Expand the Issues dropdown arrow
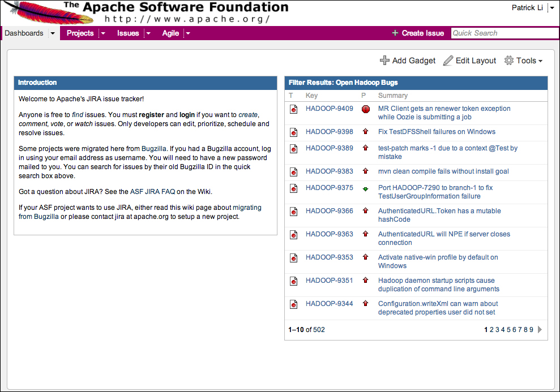 pyautogui.click(x=148, y=33)
